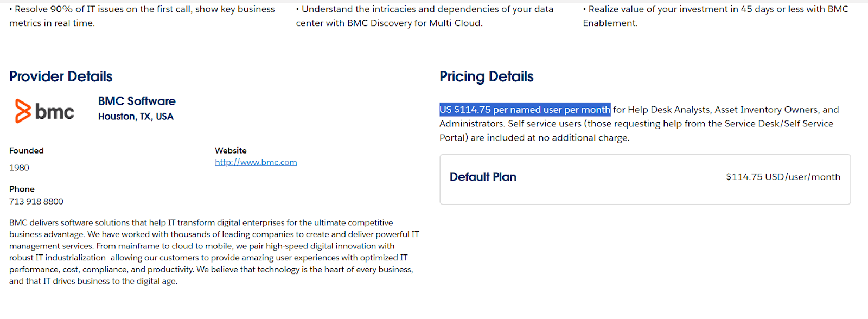Image resolution: width=868 pixels, height=319 pixels.
Task: Click the Houston, TX, USA location text
Action: point(136,117)
